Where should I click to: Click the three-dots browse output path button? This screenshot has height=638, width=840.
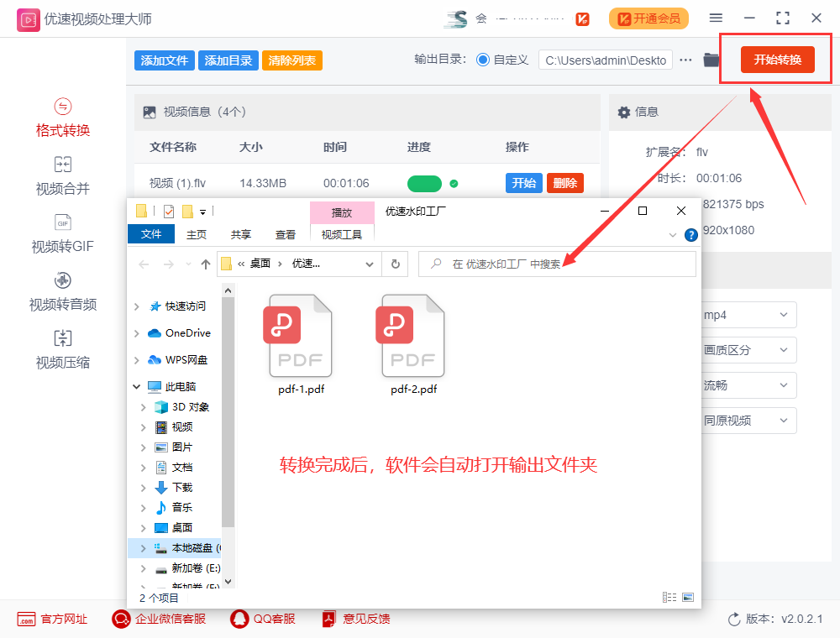685,60
